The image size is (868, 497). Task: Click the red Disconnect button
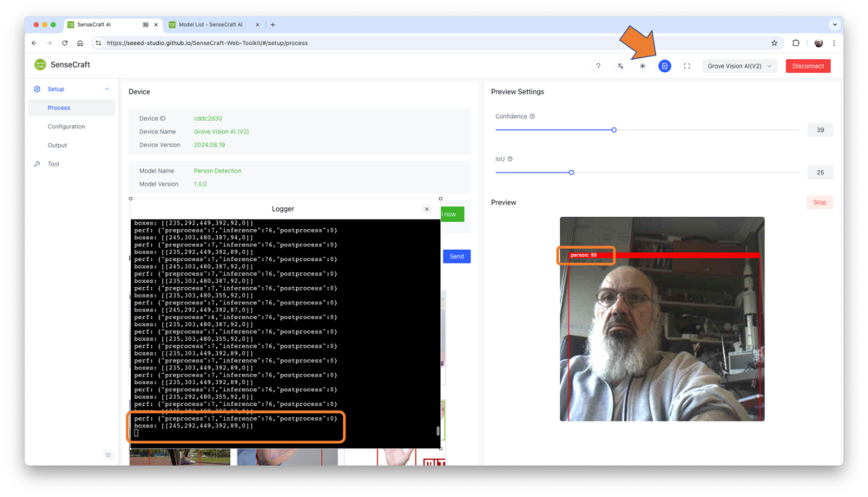pyautogui.click(x=807, y=66)
